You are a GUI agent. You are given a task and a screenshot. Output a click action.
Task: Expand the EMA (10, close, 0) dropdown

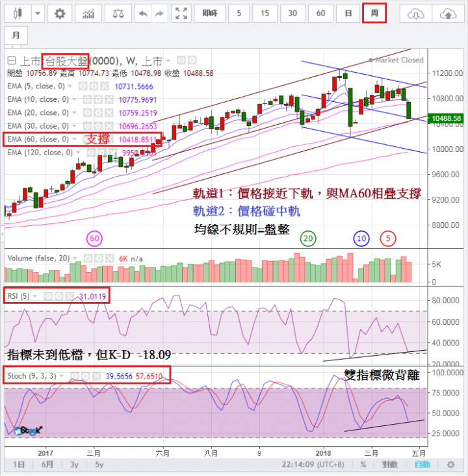pos(74,99)
